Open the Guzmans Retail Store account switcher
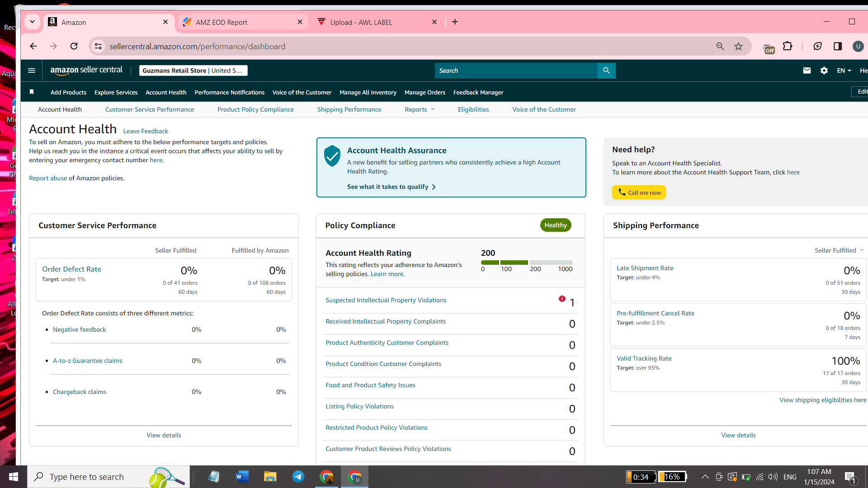The image size is (868, 488). click(193, 70)
